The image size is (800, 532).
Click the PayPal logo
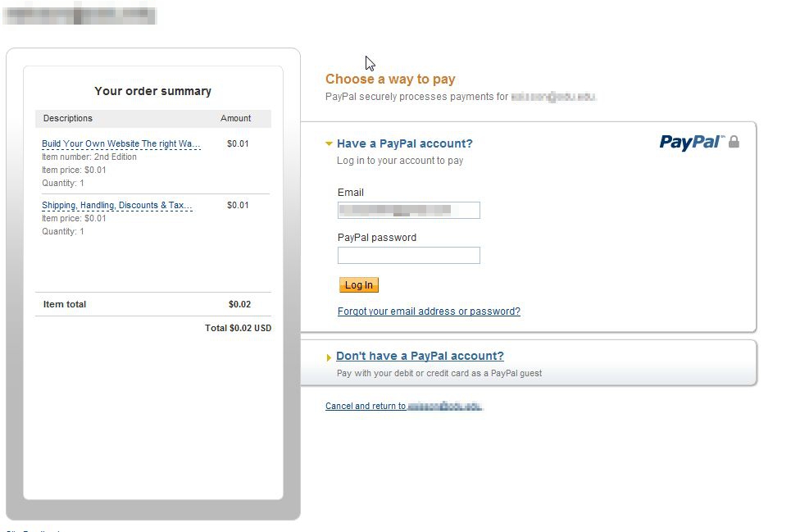(690, 143)
